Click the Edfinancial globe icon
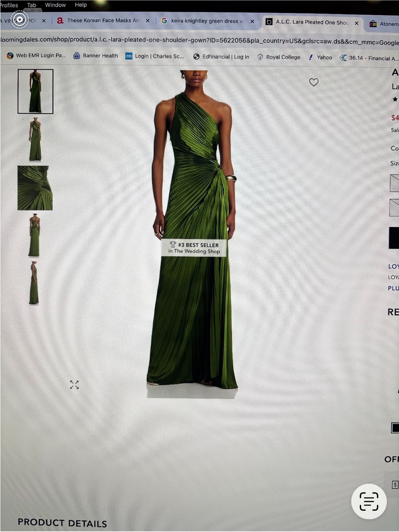This screenshot has width=399, height=532. click(x=196, y=57)
